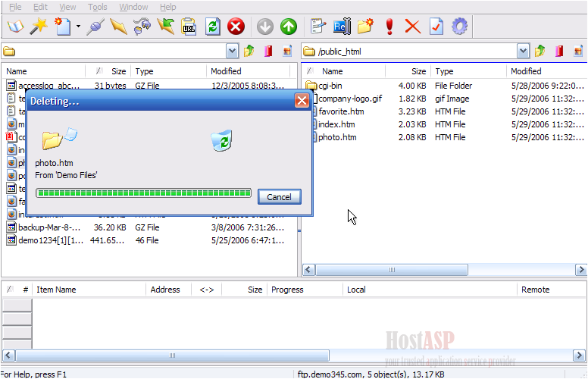Sort local pane by Name column
Screen dimensions: 588x379
pyautogui.click(x=44, y=71)
